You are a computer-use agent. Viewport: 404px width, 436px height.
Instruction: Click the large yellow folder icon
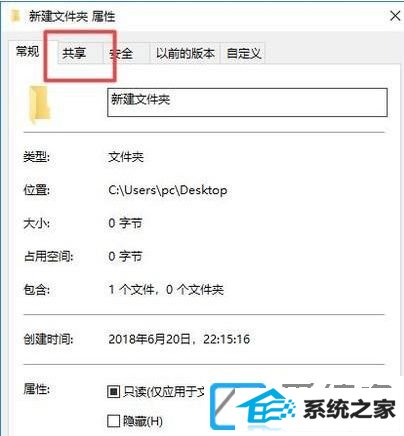[x=39, y=104]
